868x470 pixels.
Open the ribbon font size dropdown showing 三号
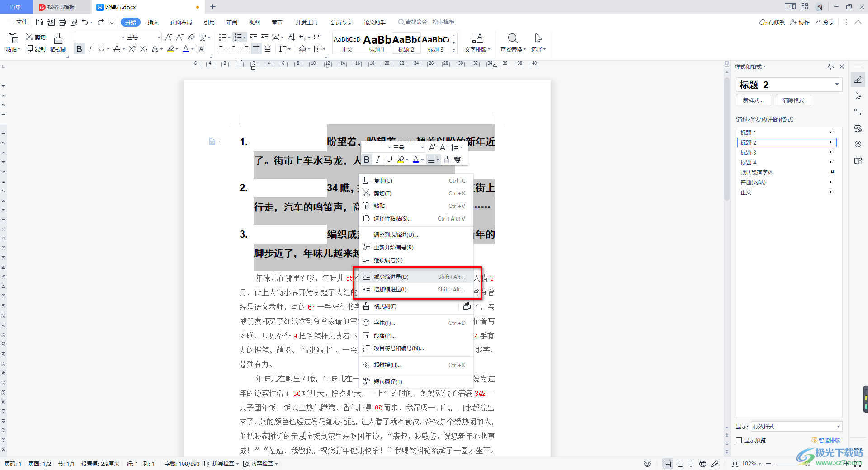(x=159, y=37)
